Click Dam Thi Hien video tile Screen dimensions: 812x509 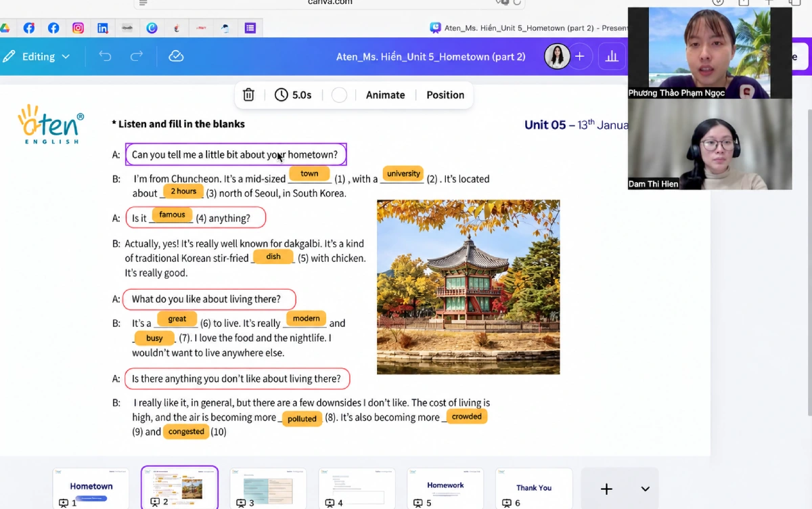(710, 144)
